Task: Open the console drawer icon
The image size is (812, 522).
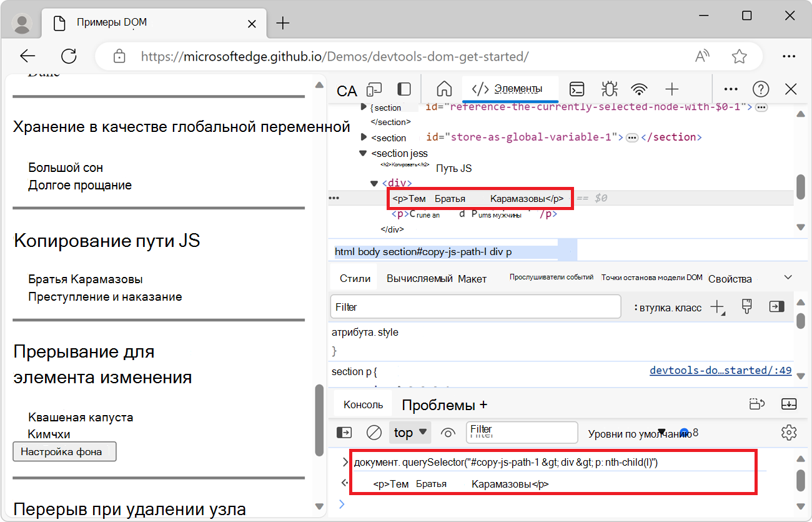Action: 577,89
